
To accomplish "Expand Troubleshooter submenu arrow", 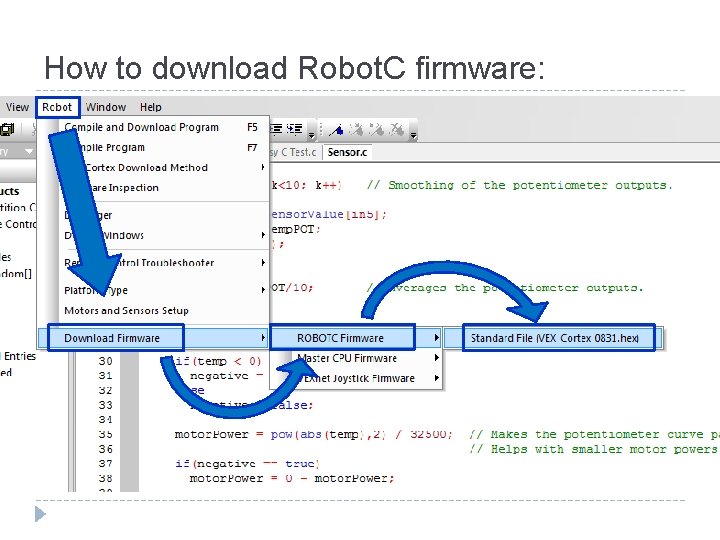I will [x=263, y=263].
